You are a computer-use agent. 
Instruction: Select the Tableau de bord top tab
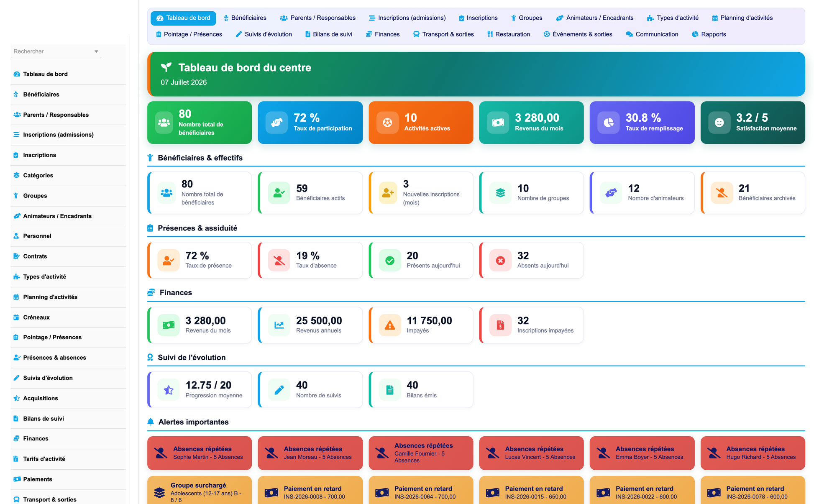click(x=183, y=18)
